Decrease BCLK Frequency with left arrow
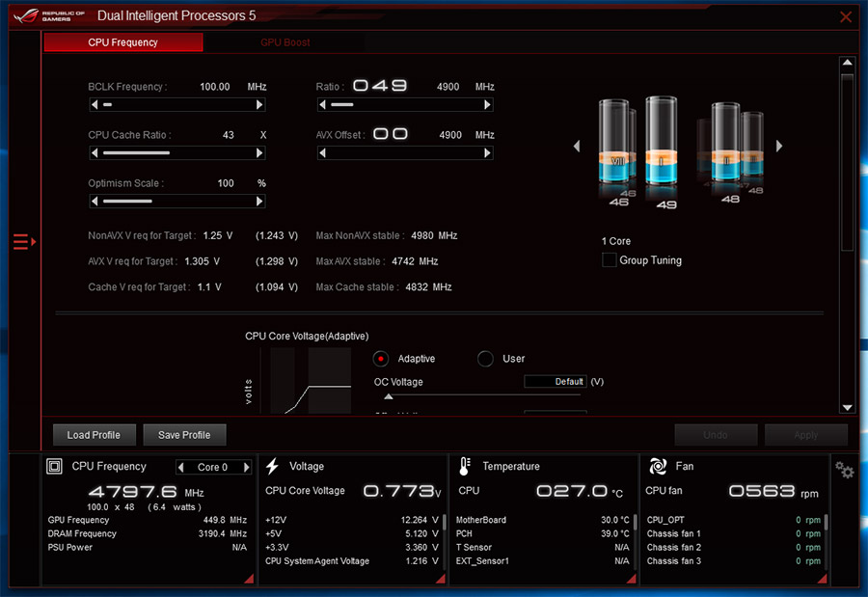Image resolution: width=868 pixels, height=597 pixels. 95,105
